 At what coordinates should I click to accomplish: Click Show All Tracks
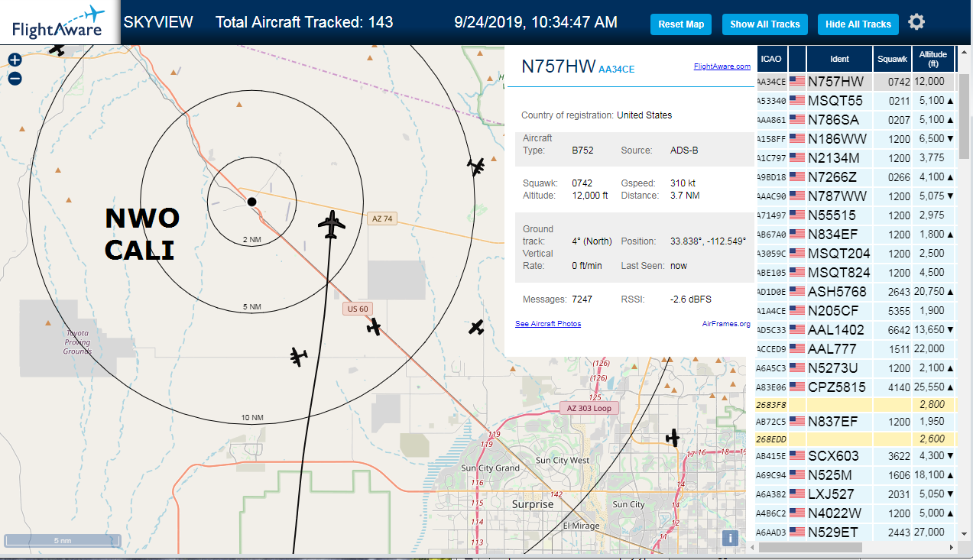pyautogui.click(x=764, y=24)
